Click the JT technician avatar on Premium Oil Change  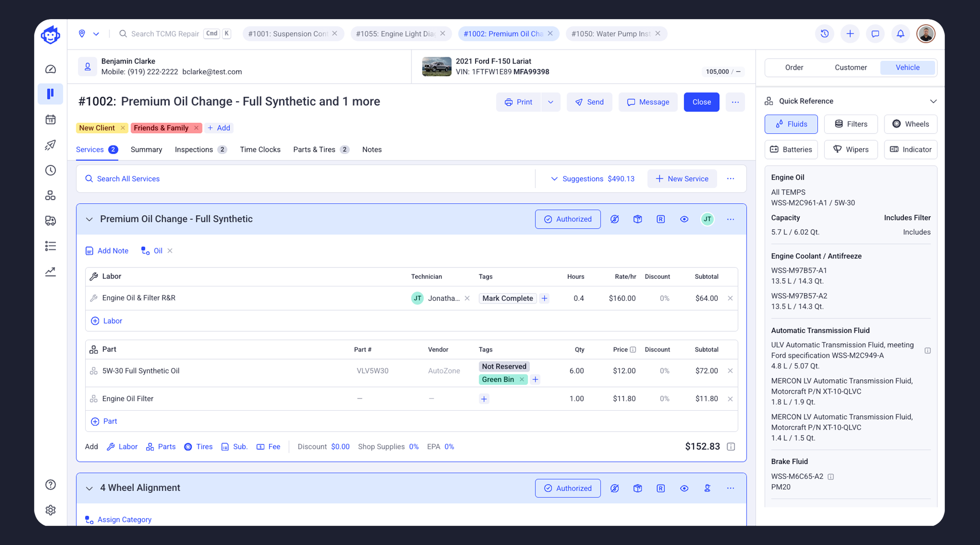(707, 219)
